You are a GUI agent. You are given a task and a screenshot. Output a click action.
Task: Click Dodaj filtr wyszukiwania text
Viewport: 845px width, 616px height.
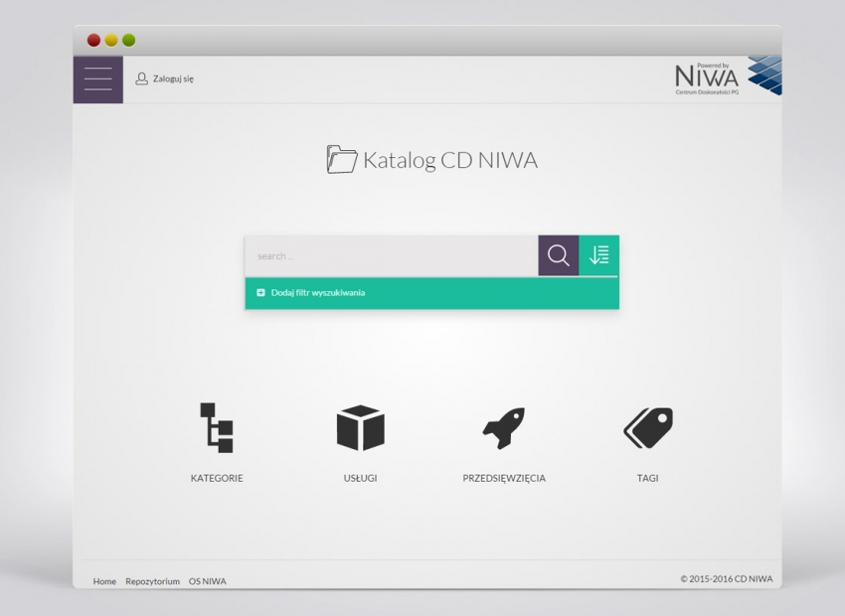[317, 293]
